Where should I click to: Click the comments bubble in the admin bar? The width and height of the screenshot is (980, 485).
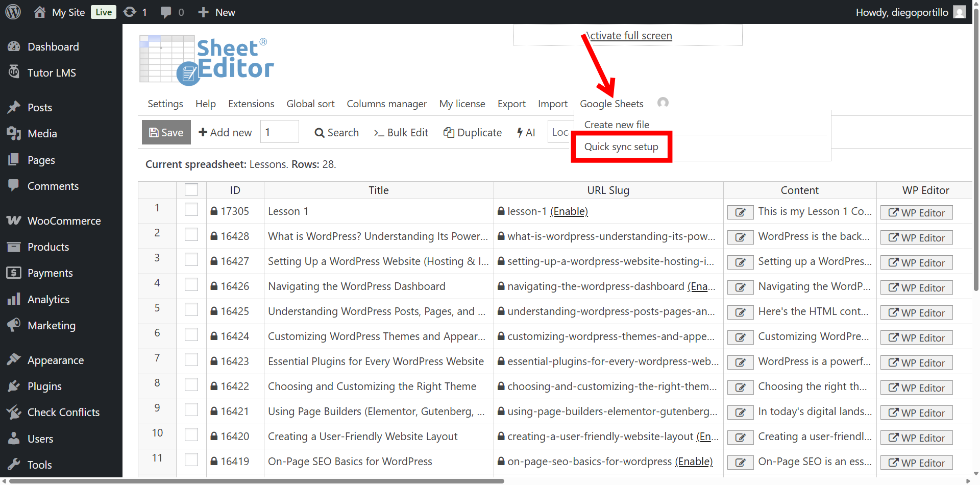168,12
